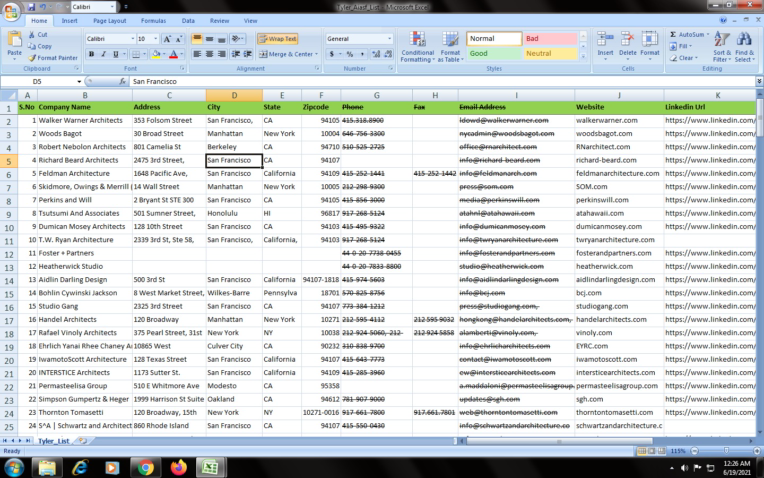The image size is (764, 478).
Task: Center text horizontally
Action: [210, 54]
